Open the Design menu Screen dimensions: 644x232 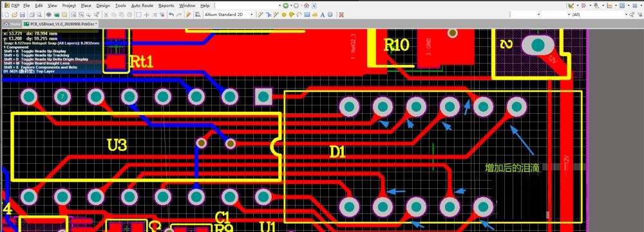(x=103, y=6)
